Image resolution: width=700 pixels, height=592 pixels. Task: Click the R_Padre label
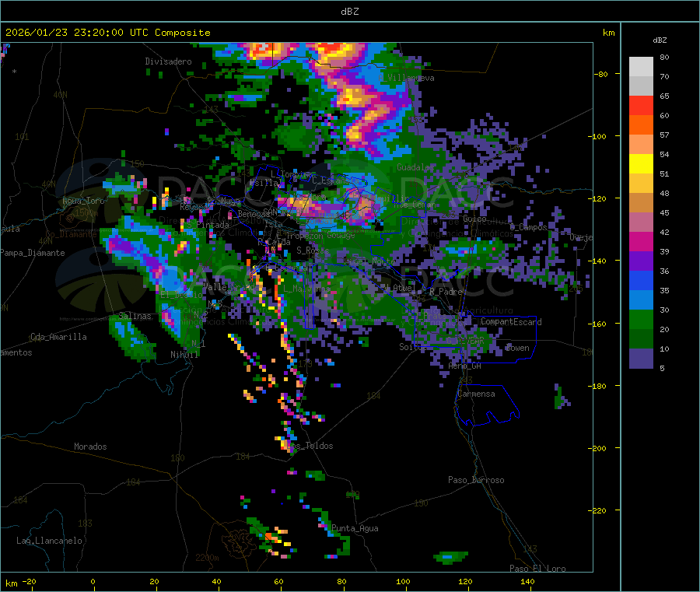coord(446,292)
